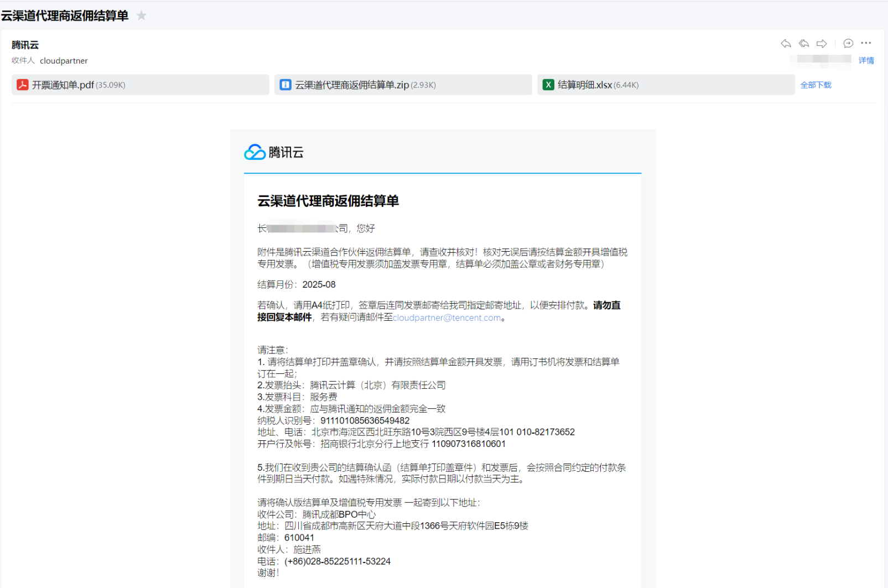Image resolution: width=888 pixels, height=588 pixels.
Task: Open the three-dot more options menu
Action: click(x=866, y=43)
